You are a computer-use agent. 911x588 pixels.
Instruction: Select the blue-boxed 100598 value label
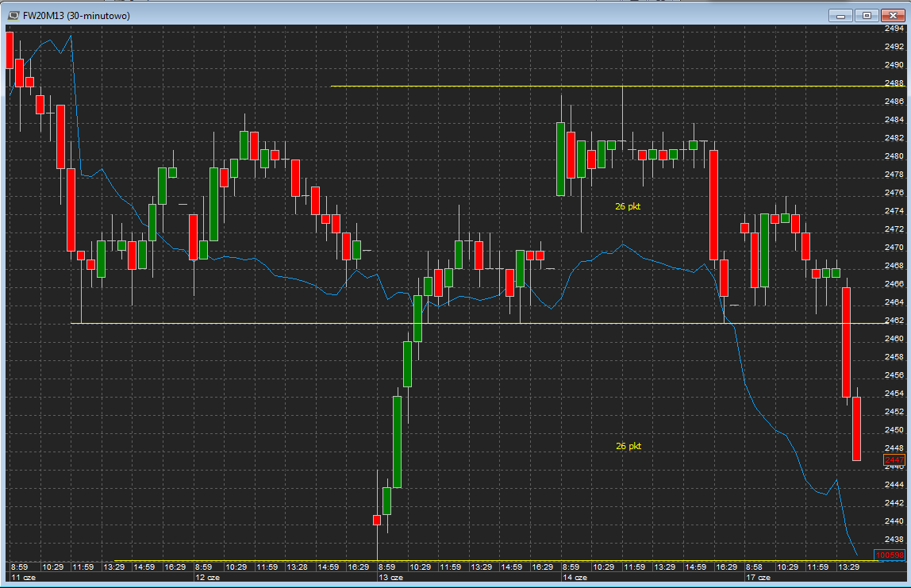click(x=889, y=555)
